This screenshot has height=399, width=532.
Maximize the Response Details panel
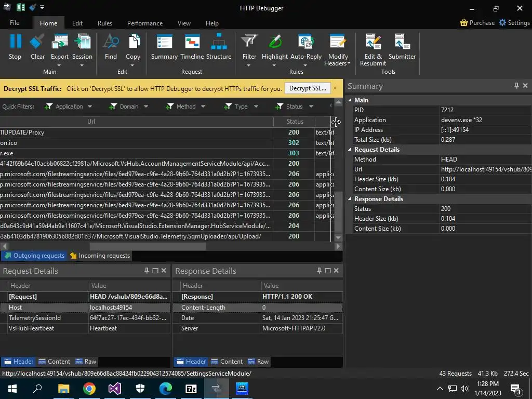pos(328,271)
